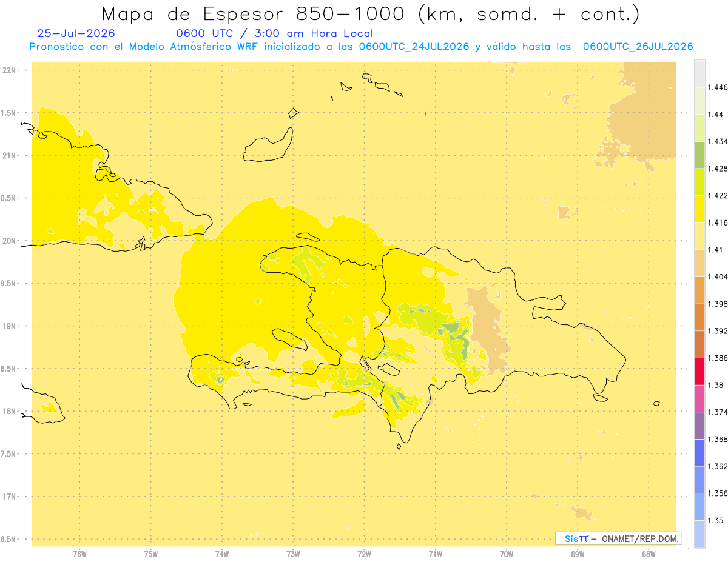This screenshot has height=562, width=728.
Task: Click the 21N latitude label
Action: (x=10, y=156)
